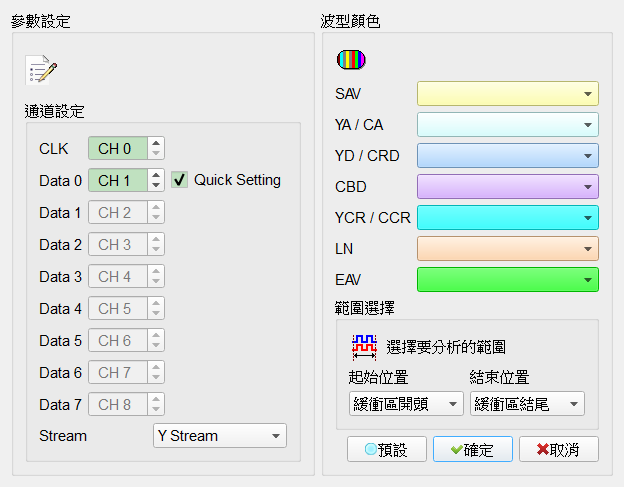
Task: Click the Data 2 CH 3 field
Action: click(118, 245)
